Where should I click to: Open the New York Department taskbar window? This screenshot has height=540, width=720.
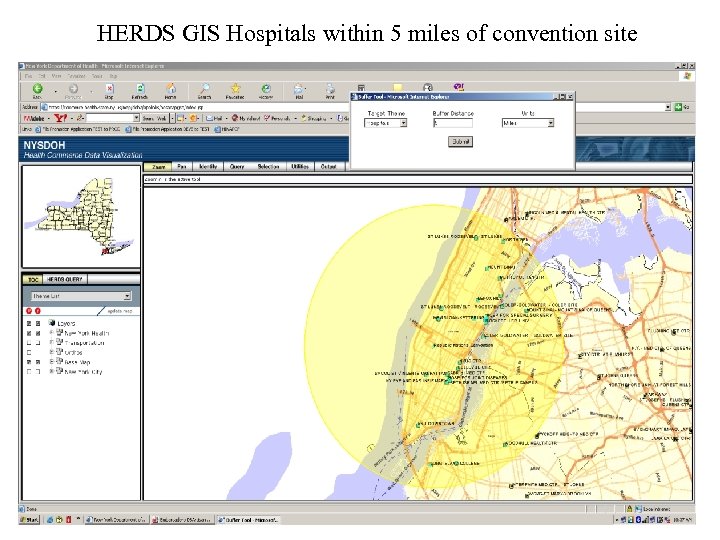[116, 520]
